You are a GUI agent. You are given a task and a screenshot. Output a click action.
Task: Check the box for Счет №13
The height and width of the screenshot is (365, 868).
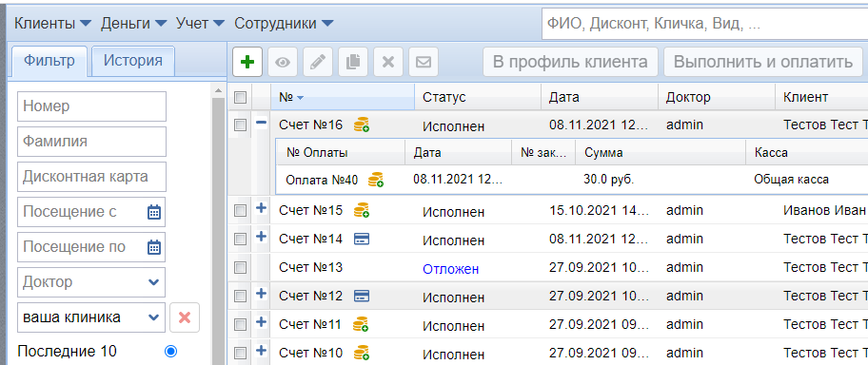pyautogui.click(x=240, y=268)
